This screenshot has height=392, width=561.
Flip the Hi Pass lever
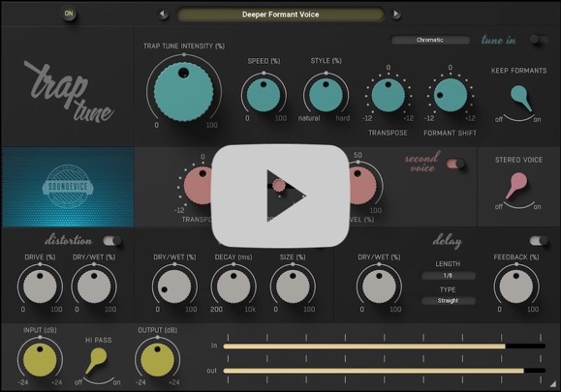(96, 361)
